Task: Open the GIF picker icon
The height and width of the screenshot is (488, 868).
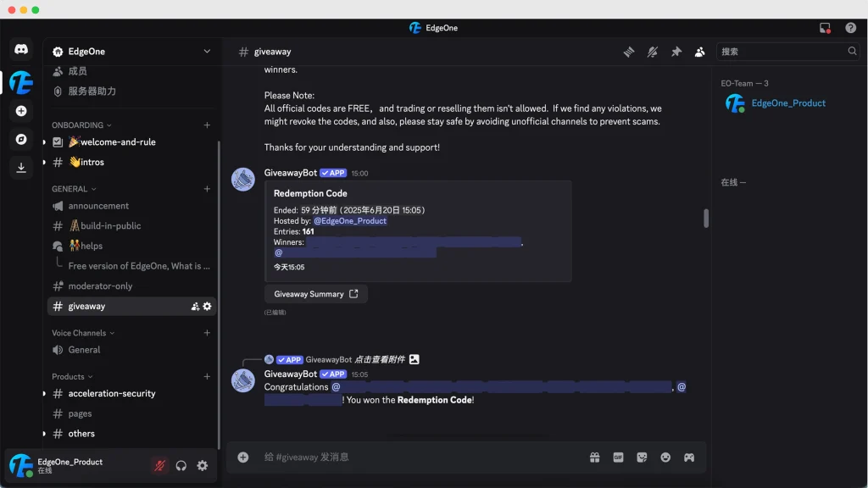Action: click(618, 457)
